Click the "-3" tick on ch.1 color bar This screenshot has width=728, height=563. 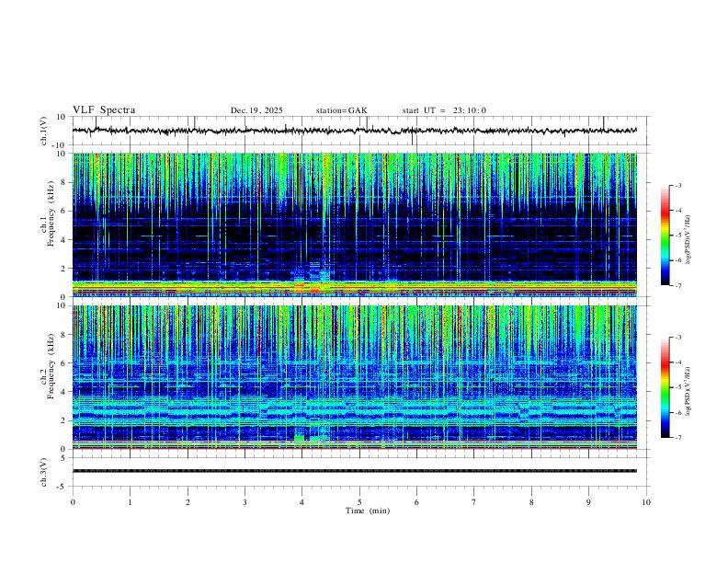click(678, 185)
